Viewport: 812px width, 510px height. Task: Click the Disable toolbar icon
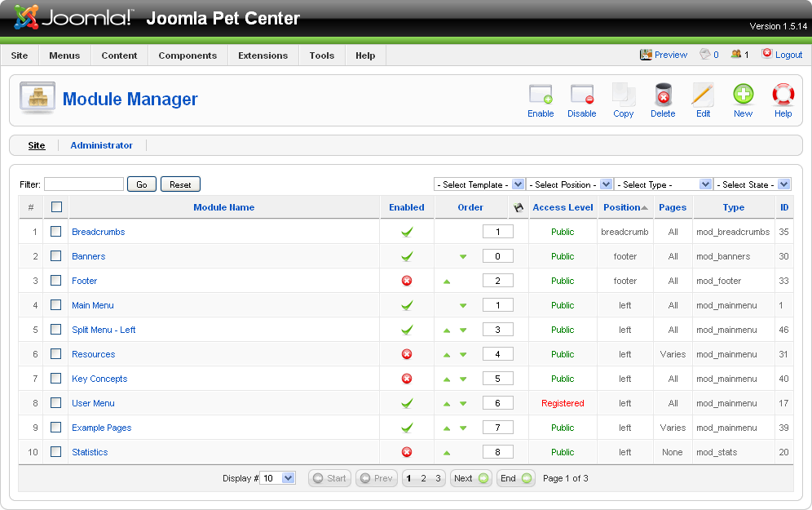click(581, 95)
